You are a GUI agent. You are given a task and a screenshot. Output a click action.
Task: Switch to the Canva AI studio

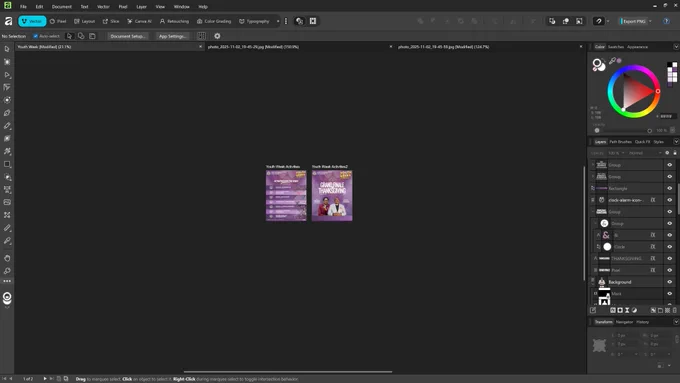(x=139, y=21)
